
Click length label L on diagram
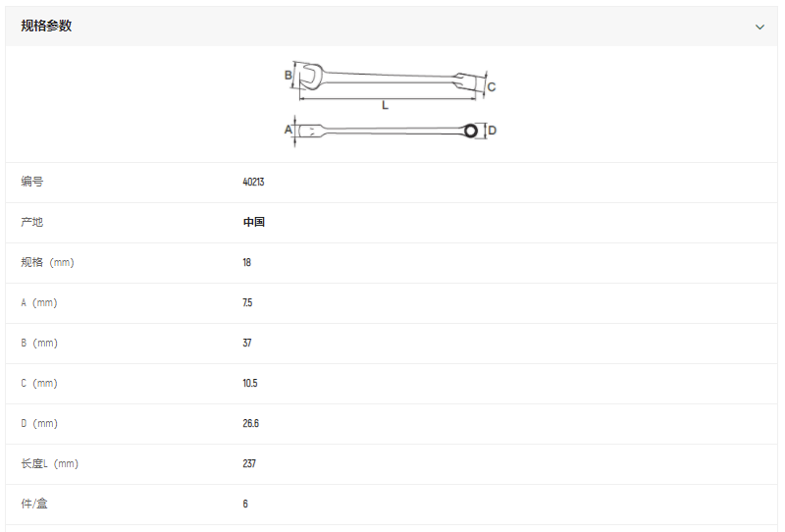point(385,104)
